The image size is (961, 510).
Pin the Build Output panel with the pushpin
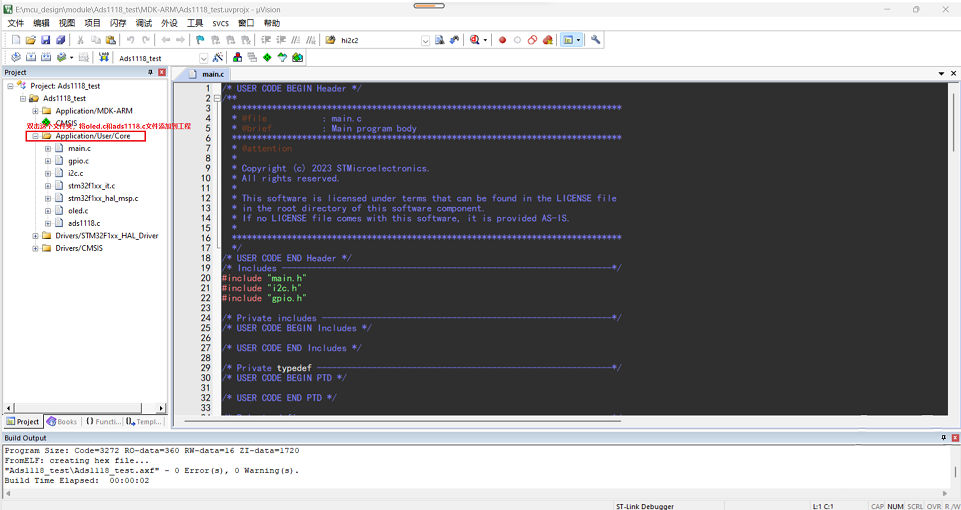tap(944, 438)
